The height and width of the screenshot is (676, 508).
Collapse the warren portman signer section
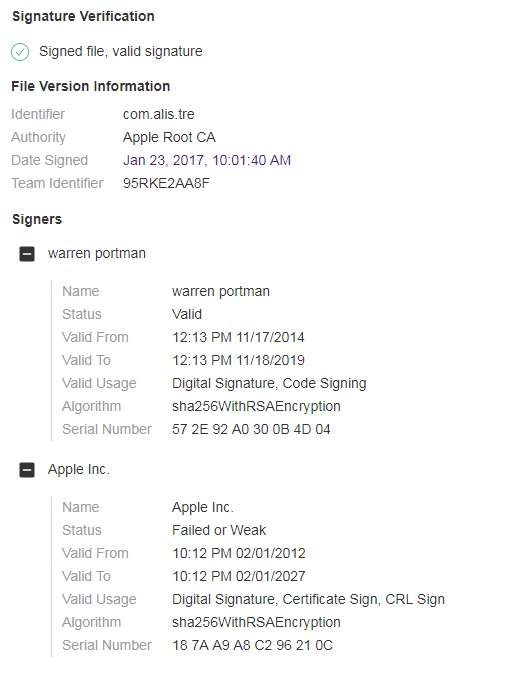click(x=27, y=254)
